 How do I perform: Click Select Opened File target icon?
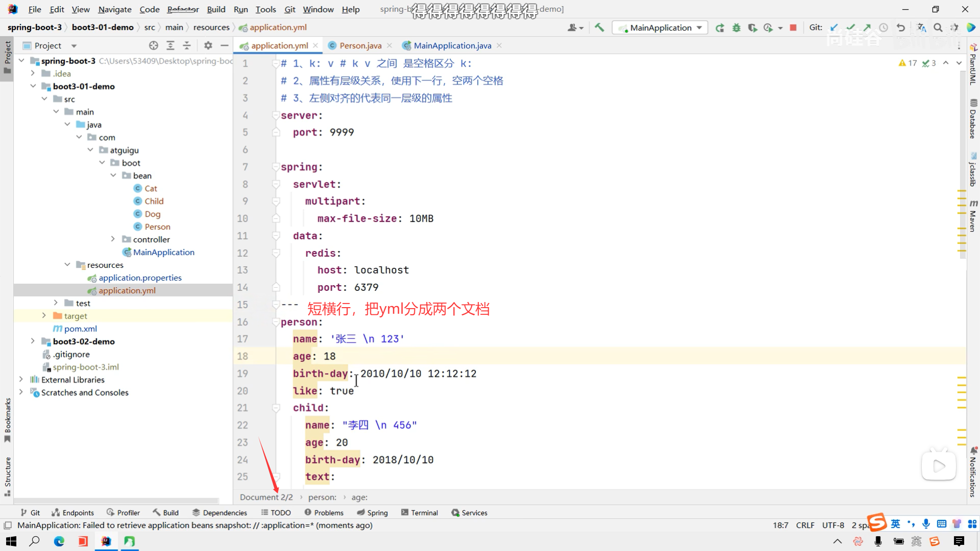click(154, 45)
